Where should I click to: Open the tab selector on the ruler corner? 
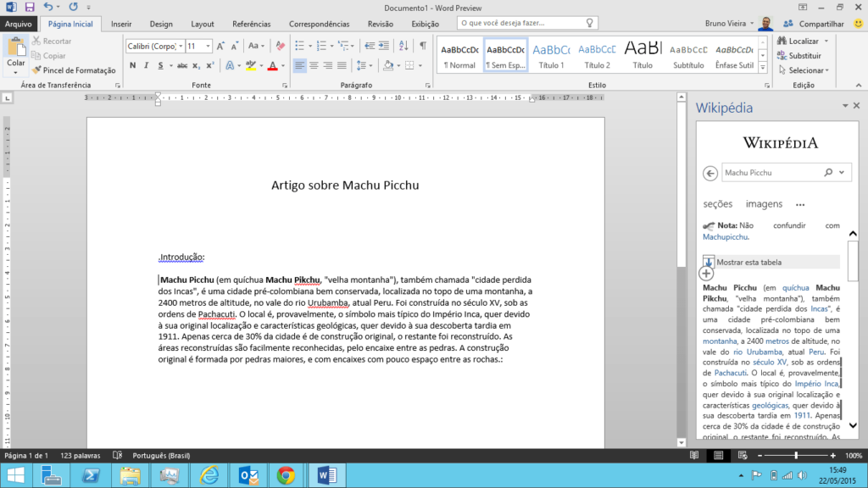pyautogui.click(x=7, y=98)
